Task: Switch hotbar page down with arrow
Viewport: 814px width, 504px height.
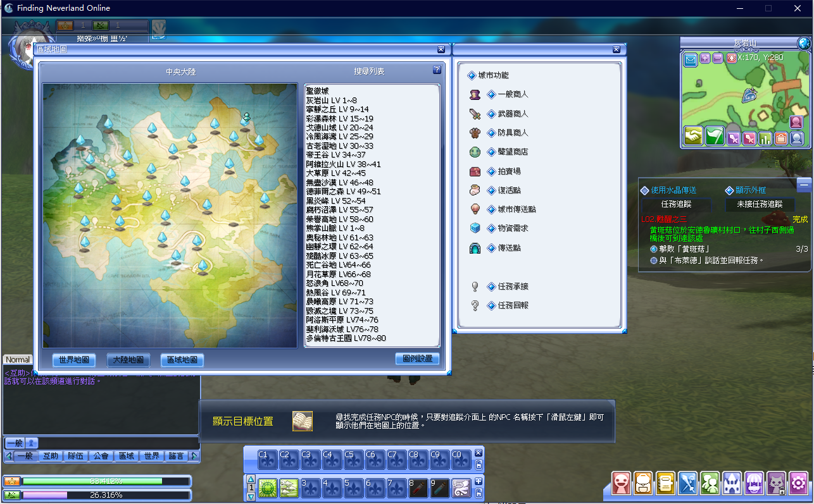Action: [251, 497]
